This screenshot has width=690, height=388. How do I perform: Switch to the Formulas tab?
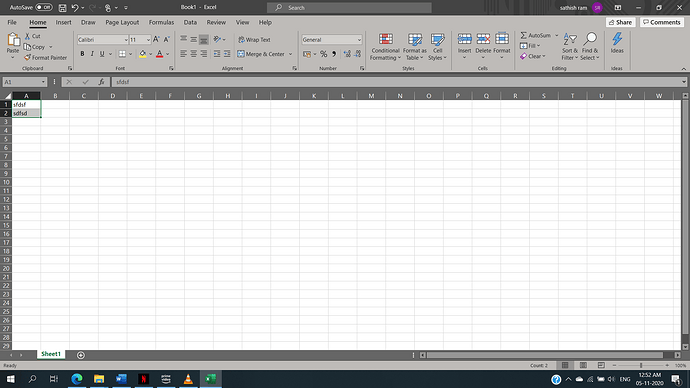pyautogui.click(x=161, y=22)
